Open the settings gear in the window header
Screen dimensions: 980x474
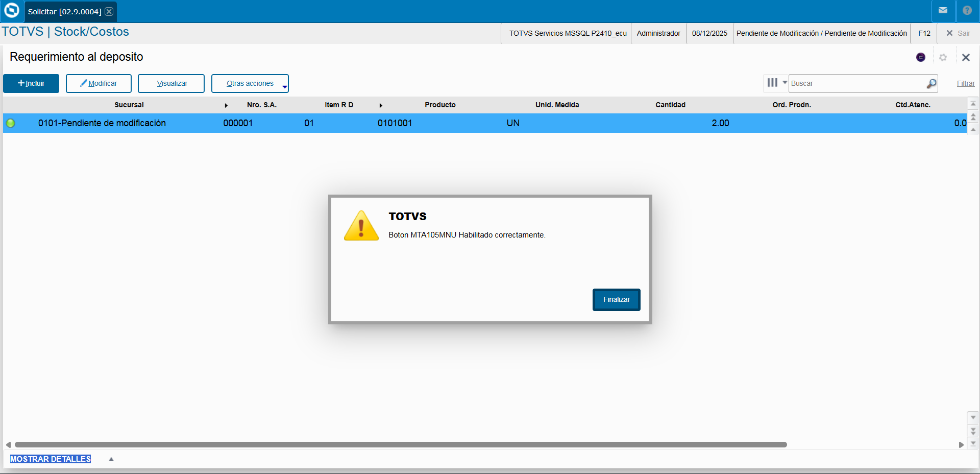click(943, 57)
